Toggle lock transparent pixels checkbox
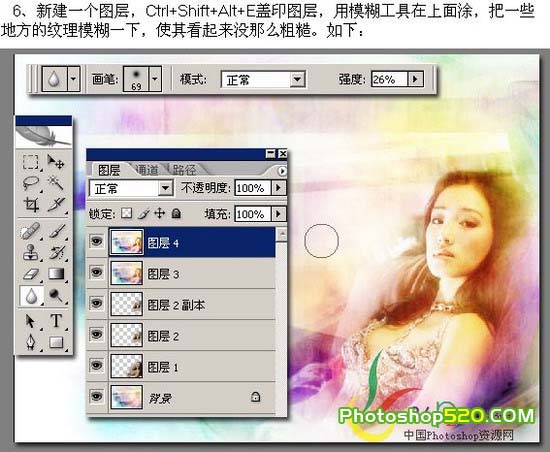 (x=127, y=213)
